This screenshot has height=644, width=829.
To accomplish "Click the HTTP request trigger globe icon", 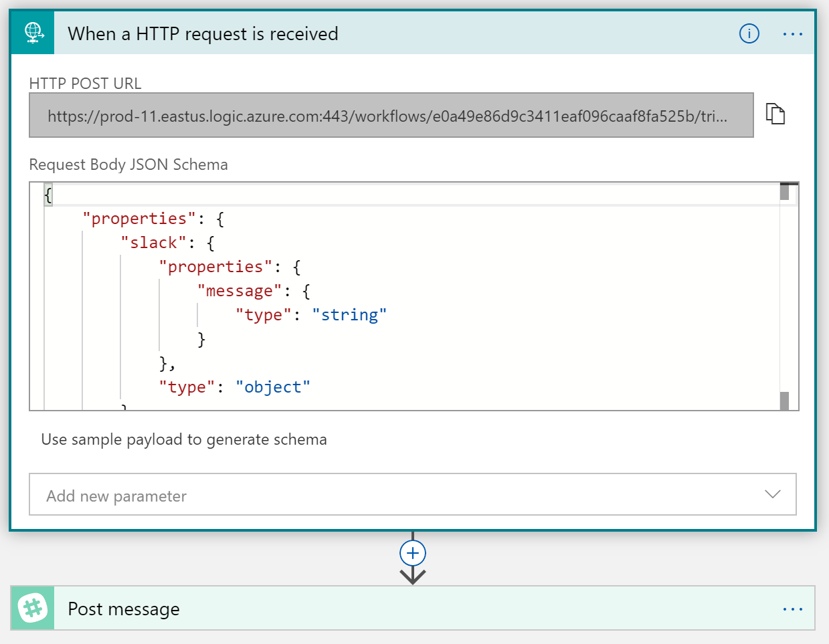I will 33,33.
